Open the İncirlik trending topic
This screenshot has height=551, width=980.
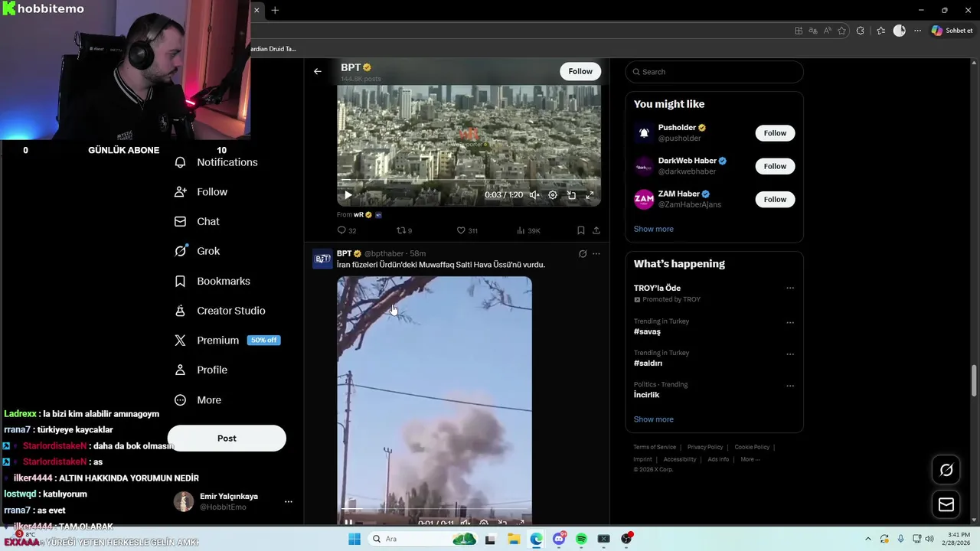point(646,395)
